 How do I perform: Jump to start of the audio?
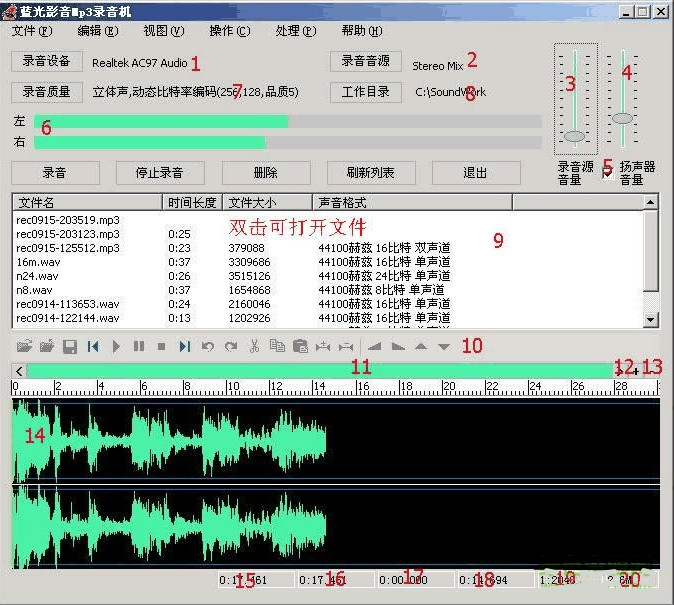93,346
